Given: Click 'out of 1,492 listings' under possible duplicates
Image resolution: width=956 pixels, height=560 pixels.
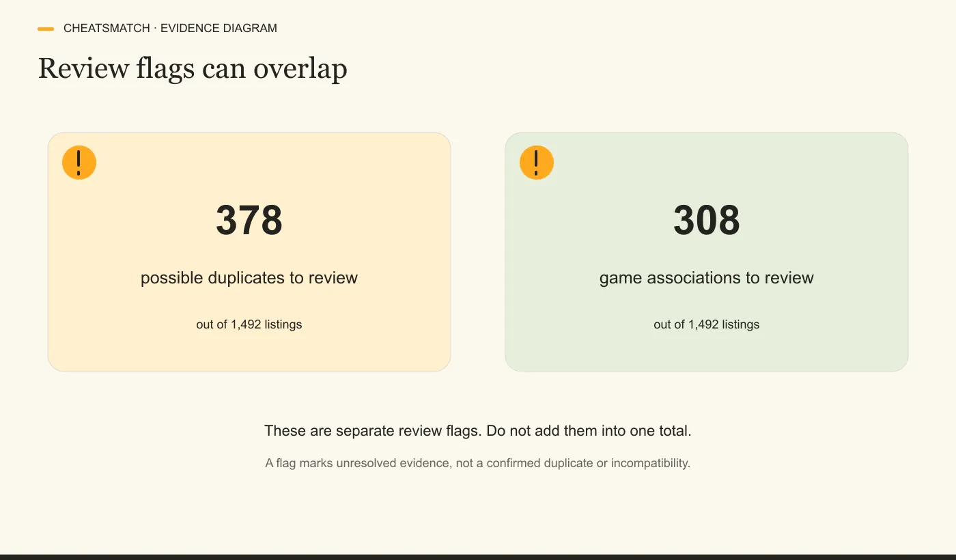Looking at the screenshot, I should click(249, 324).
